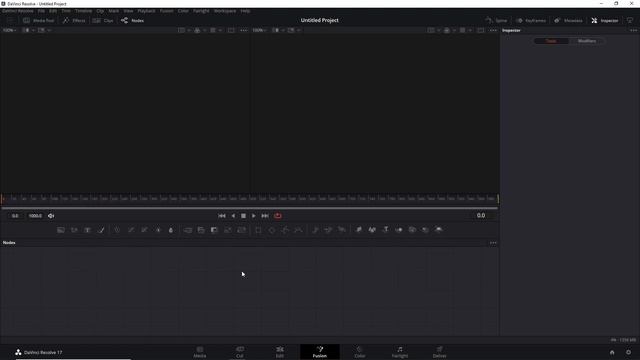Open Project Settings gear icon
Screen dimensions: 640x360
(x=629, y=352)
